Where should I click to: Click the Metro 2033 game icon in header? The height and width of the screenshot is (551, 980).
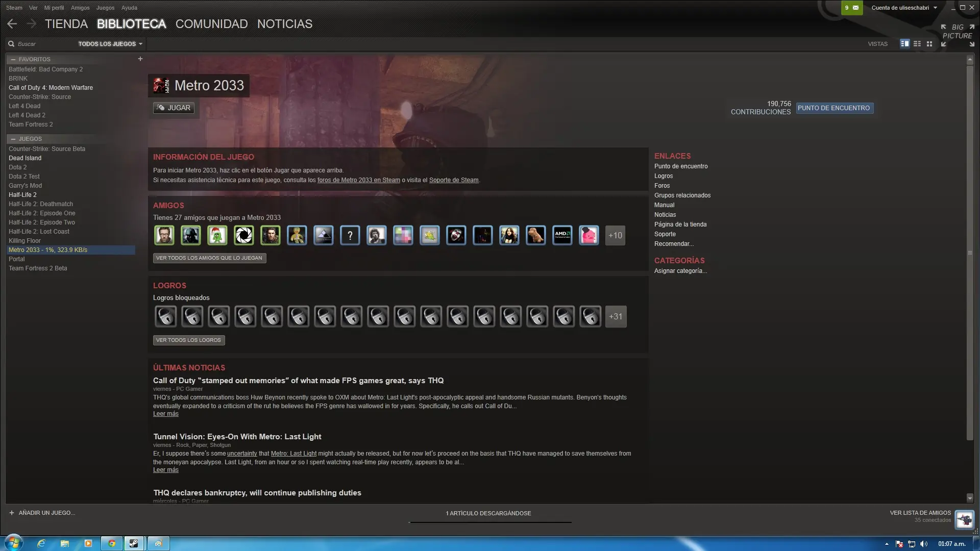tap(161, 86)
